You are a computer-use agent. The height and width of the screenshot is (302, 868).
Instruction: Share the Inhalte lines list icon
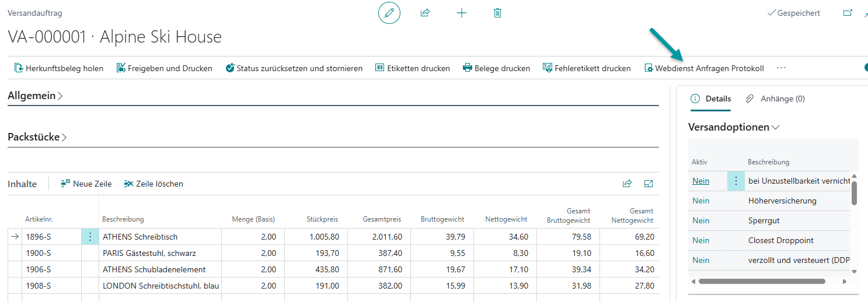pyautogui.click(x=627, y=184)
